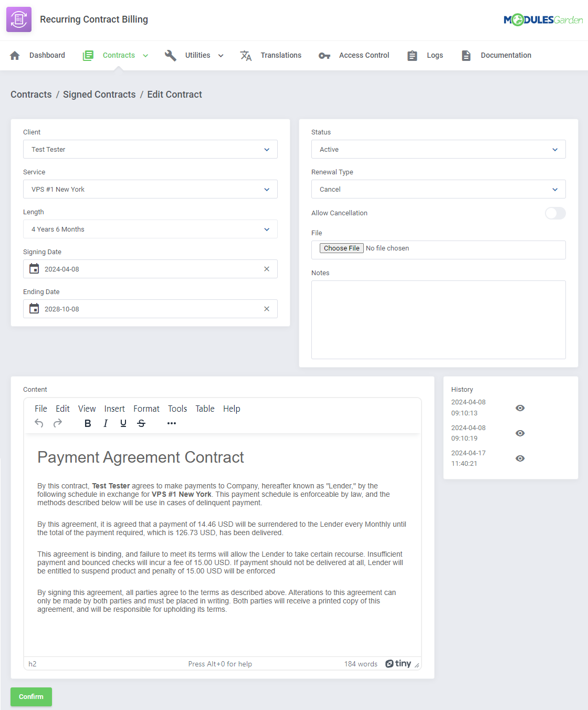Open the editor Insert menu
The height and width of the screenshot is (710, 588).
click(114, 409)
